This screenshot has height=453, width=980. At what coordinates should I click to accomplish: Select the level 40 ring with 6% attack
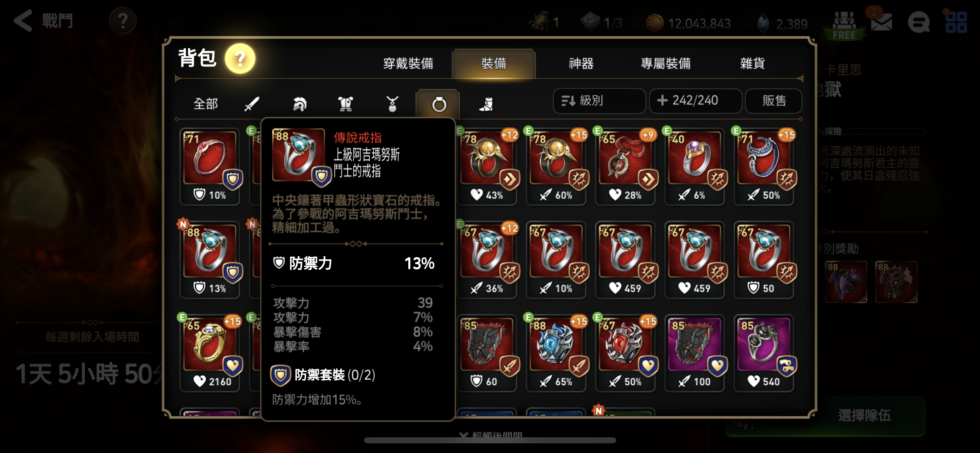pos(694,166)
